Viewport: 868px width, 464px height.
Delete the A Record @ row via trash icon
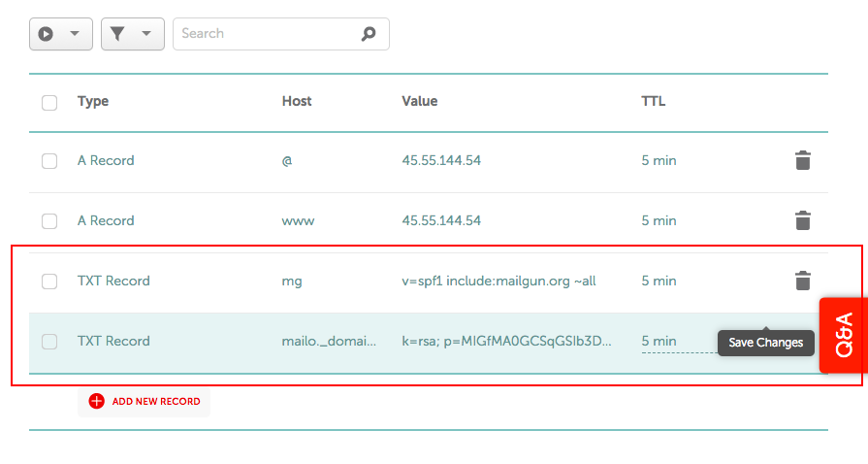[803, 160]
